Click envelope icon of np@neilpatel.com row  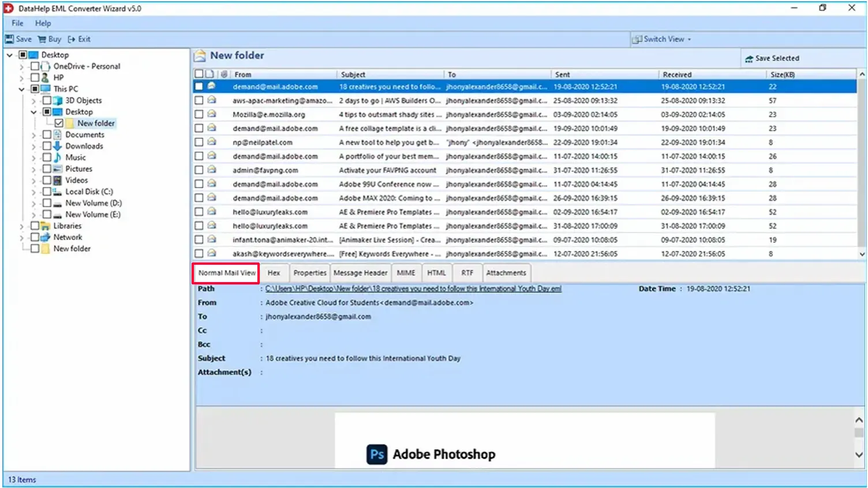click(x=212, y=142)
